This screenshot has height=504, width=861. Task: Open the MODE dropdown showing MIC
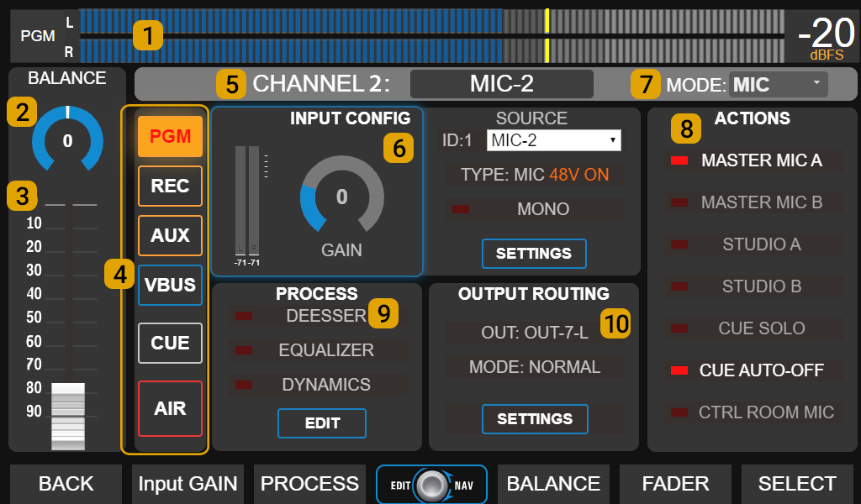(x=778, y=85)
